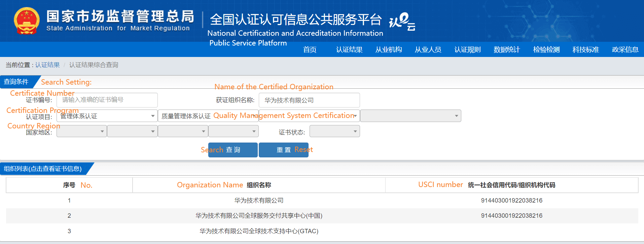Open row 华为技术有限公司 in results
644x244 pixels.
(x=259, y=201)
